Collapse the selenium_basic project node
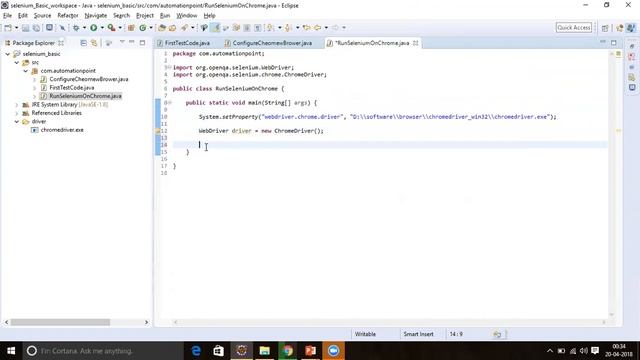 coord(8,54)
